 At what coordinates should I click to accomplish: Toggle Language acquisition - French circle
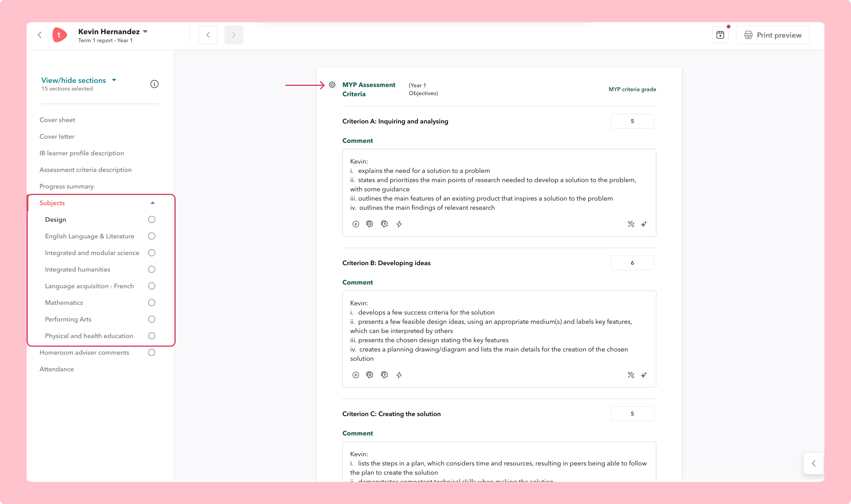pyautogui.click(x=152, y=286)
